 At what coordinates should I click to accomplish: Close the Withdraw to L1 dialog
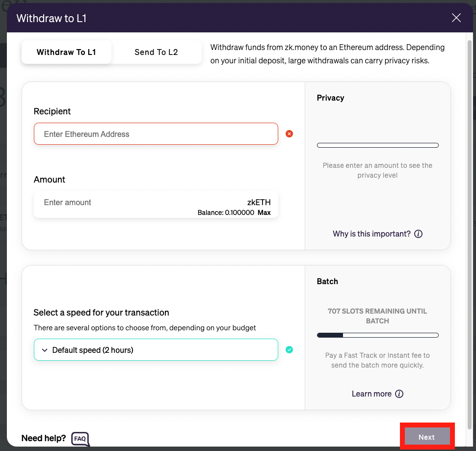456,18
